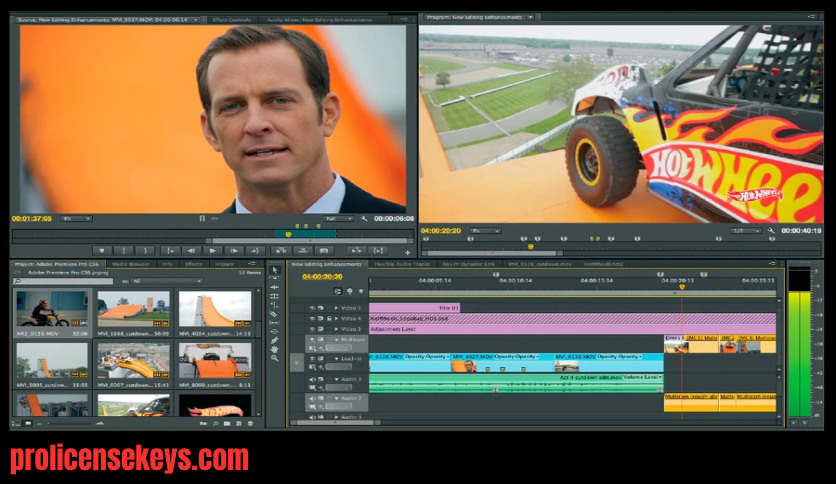Screen dimensions: 836x484
Task: Mute Audio 2 track speaker toggle
Action: click(312, 398)
